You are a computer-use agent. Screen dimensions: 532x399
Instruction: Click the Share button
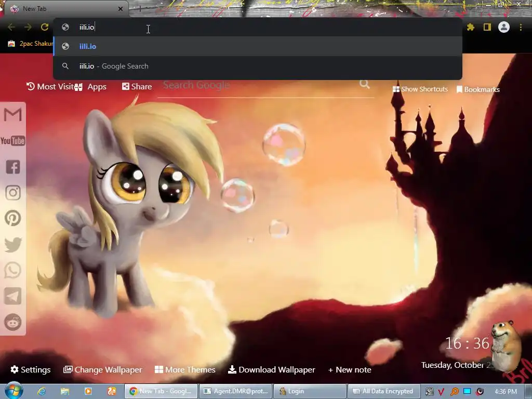(137, 87)
